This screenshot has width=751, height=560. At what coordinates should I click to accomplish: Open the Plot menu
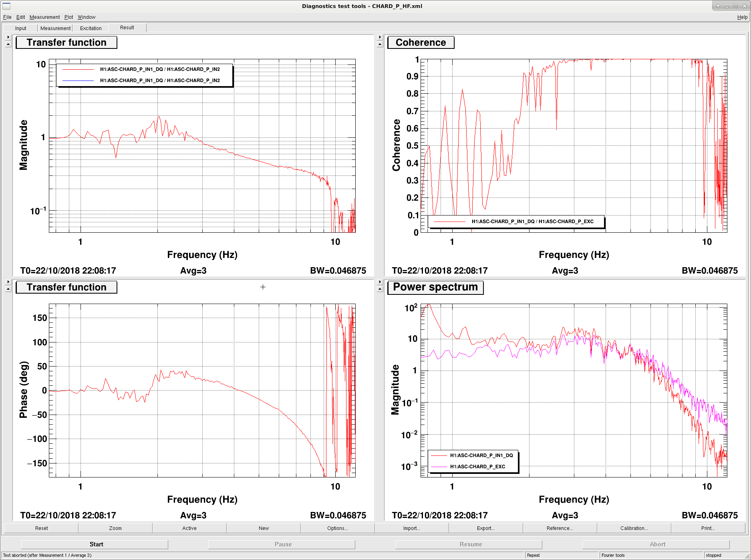tap(69, 17)
